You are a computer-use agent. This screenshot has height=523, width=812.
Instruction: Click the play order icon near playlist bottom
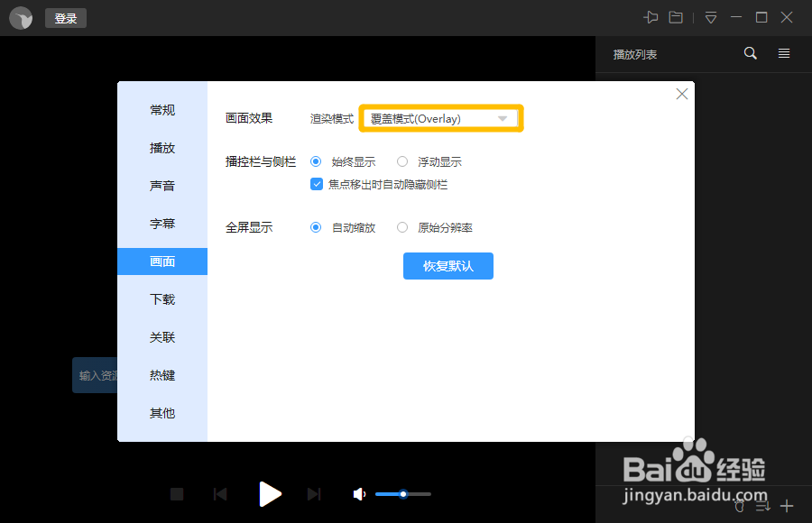pos(762,505)
